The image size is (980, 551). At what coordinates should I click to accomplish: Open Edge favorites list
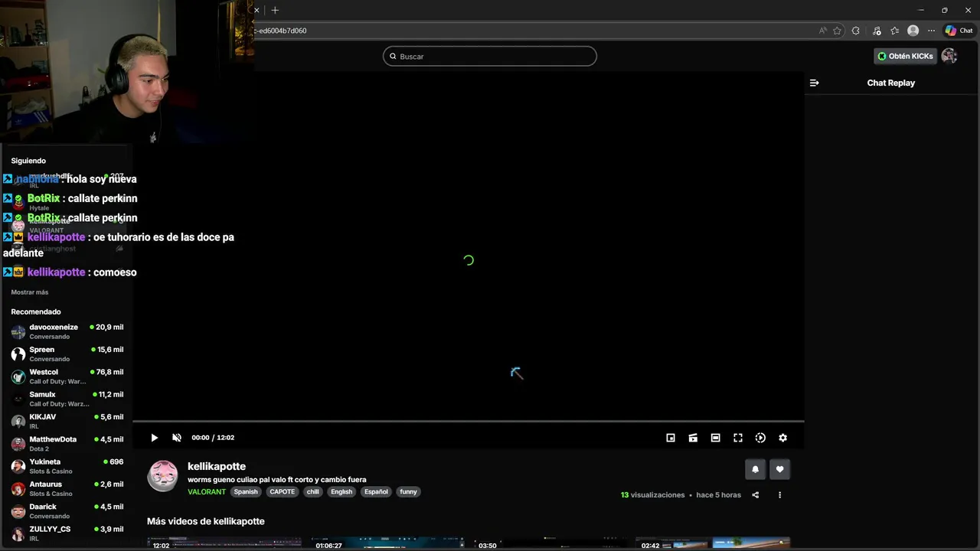click(894, 31)
